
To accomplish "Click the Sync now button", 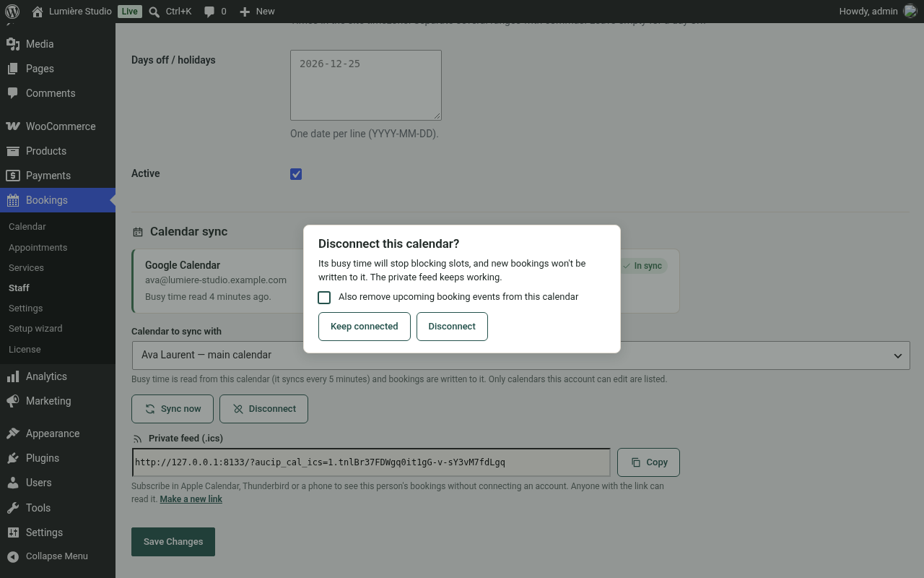I will (x=173, y=409).
